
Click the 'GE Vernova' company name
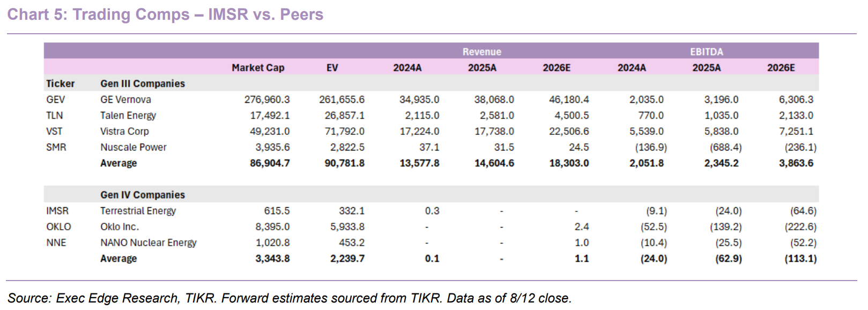point(125,100)
